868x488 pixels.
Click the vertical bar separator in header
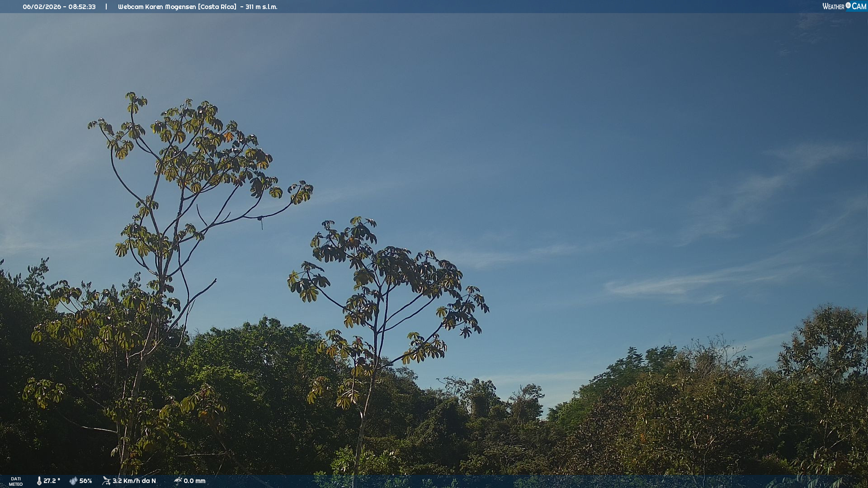[x=106, y=7]
